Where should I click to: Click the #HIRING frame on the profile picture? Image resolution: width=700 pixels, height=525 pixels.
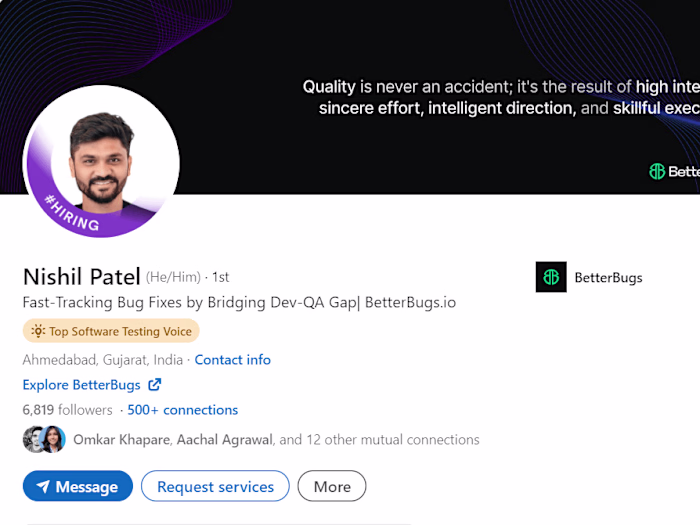(73, 215)
